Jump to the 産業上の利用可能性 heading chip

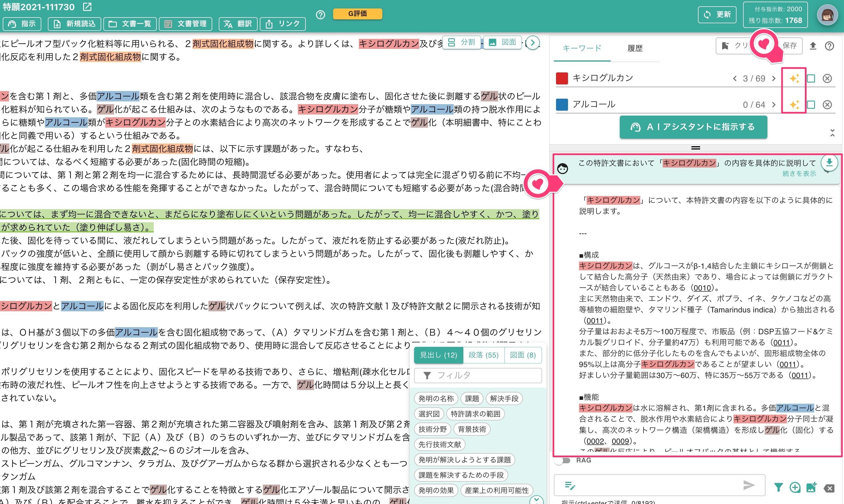497,490
